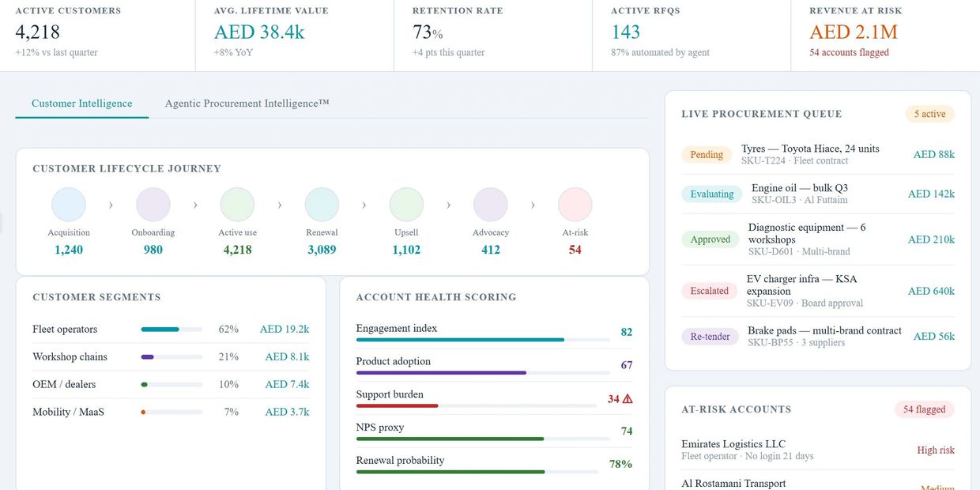This screenshot has width=980, height=490.
Task: Click the 78% renewal probability value
Action: [621, 464]
